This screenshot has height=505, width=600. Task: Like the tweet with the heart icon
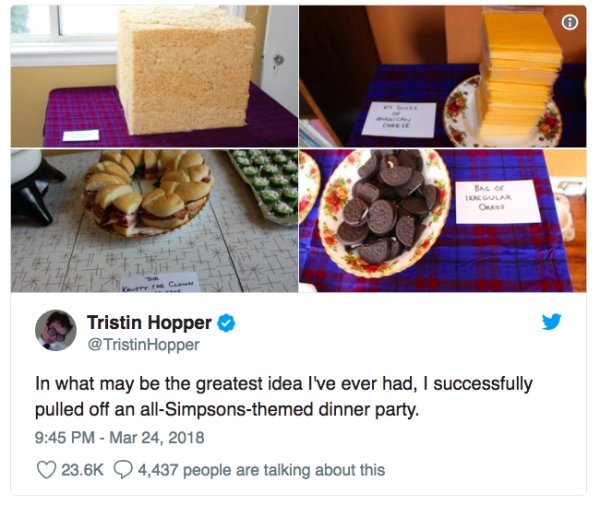46,470
